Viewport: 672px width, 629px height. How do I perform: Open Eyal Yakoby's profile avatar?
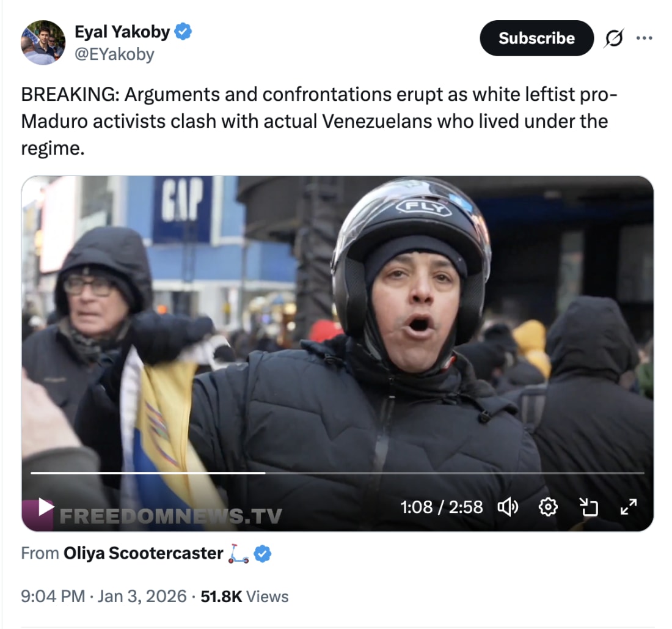(x=43, y=42)
